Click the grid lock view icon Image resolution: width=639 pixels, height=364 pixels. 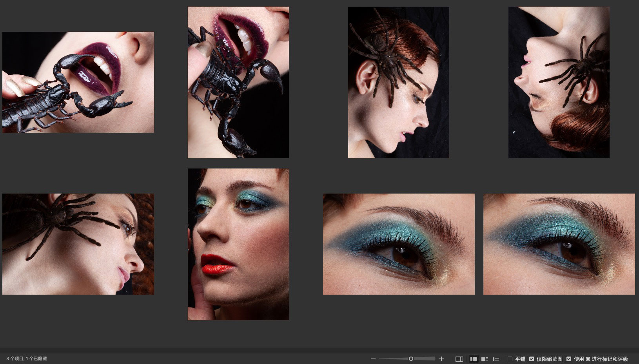click(459, 359)
